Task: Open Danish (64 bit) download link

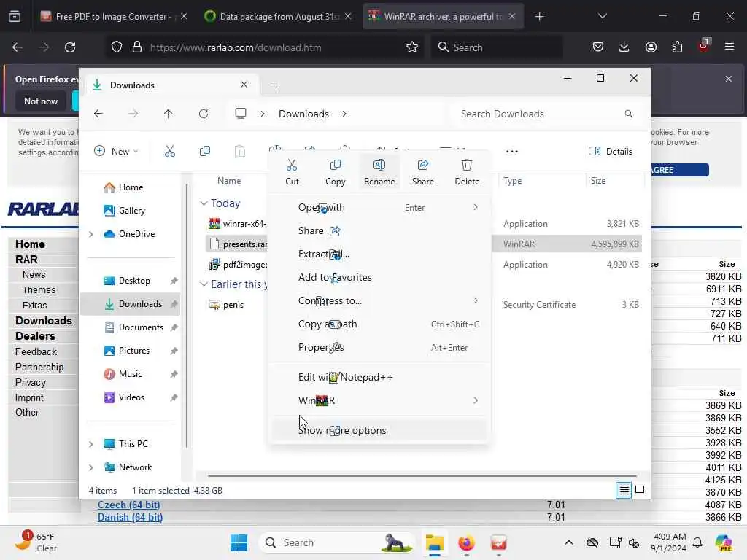Action: pos(130,517)
